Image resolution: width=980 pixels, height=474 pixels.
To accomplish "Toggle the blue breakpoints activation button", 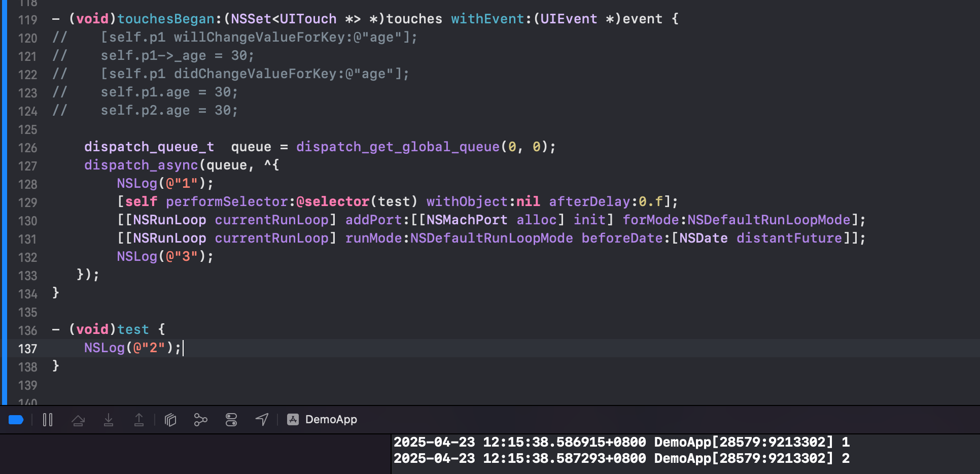I will 16,420.
